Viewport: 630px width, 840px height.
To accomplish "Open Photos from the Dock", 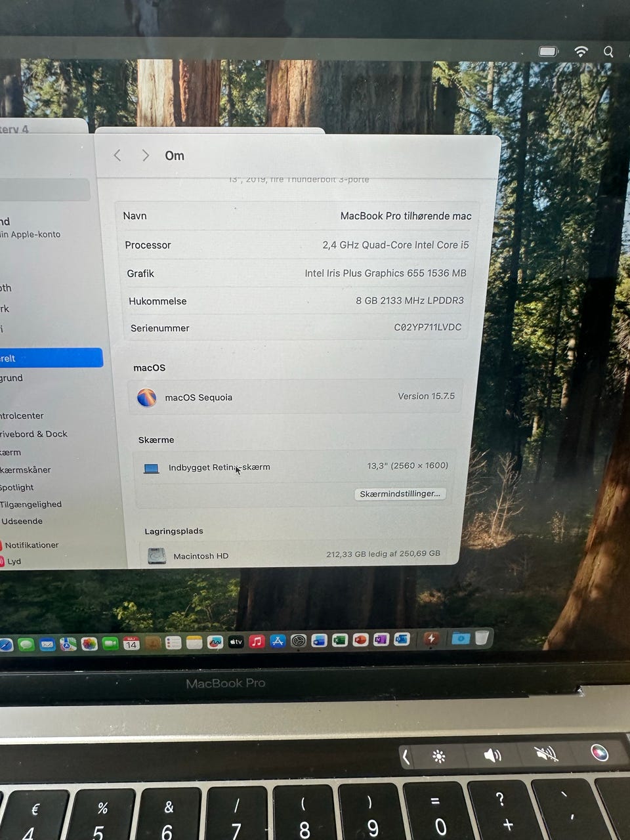I will click(x=89, y=644).
